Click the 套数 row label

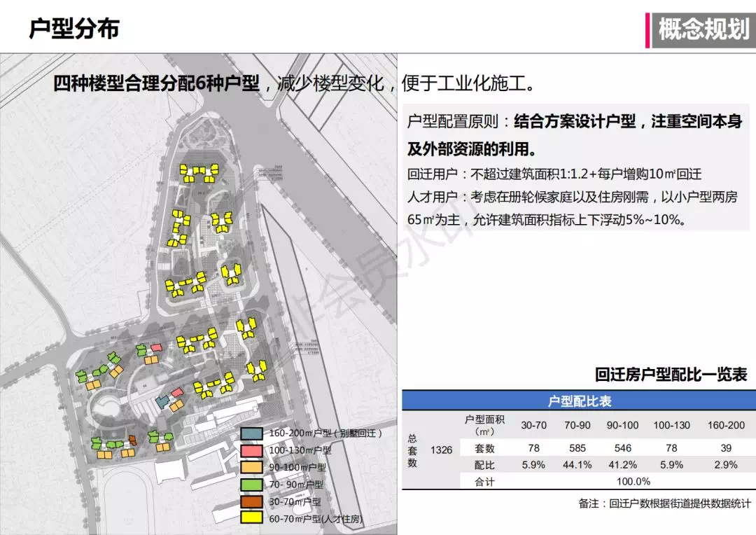click(484, 448)
